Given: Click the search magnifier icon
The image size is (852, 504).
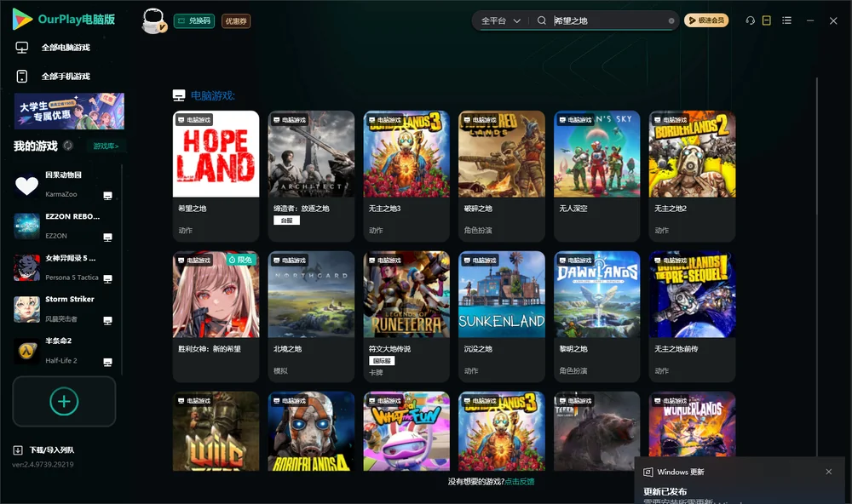Looking at the screenshot, I should (541, 20).
